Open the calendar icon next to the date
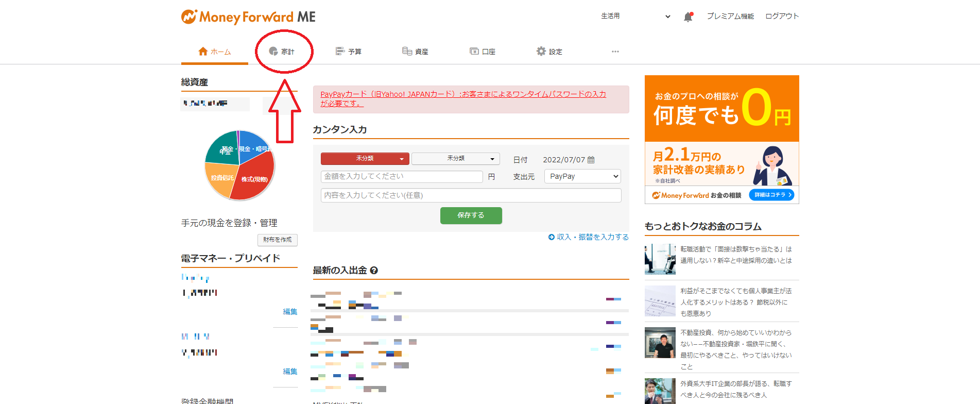This screenshot has height=404, width=980. coord(591,160)
